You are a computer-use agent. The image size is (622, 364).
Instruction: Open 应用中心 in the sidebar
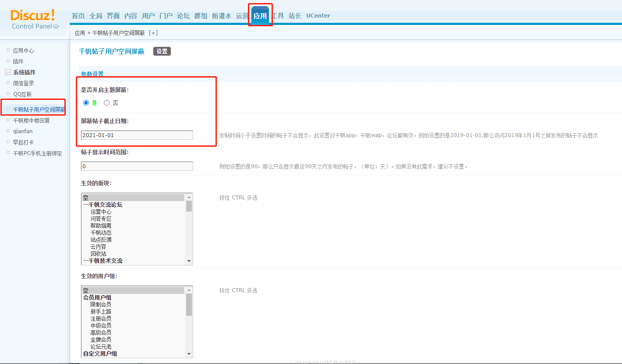[23, 51]
